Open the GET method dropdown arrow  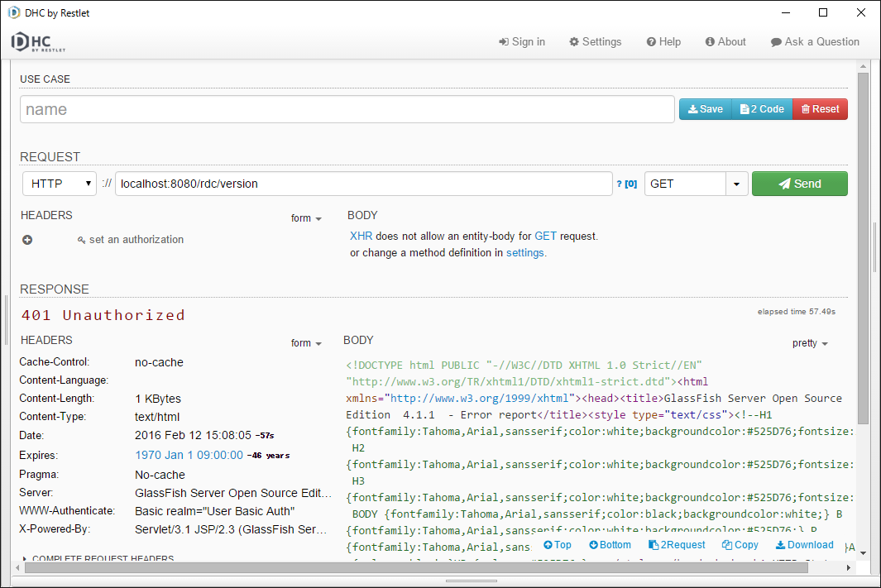(736, 184)
